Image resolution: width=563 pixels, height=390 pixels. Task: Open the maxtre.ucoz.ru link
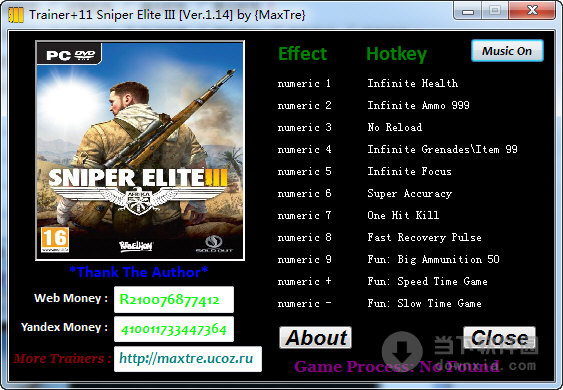point(188,359)
